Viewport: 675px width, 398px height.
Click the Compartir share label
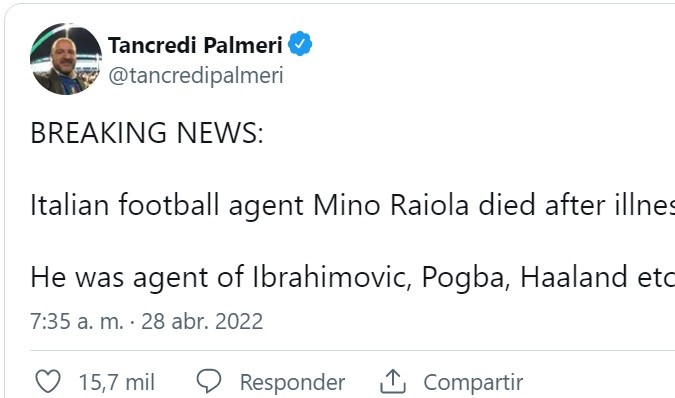coord(473,382)
